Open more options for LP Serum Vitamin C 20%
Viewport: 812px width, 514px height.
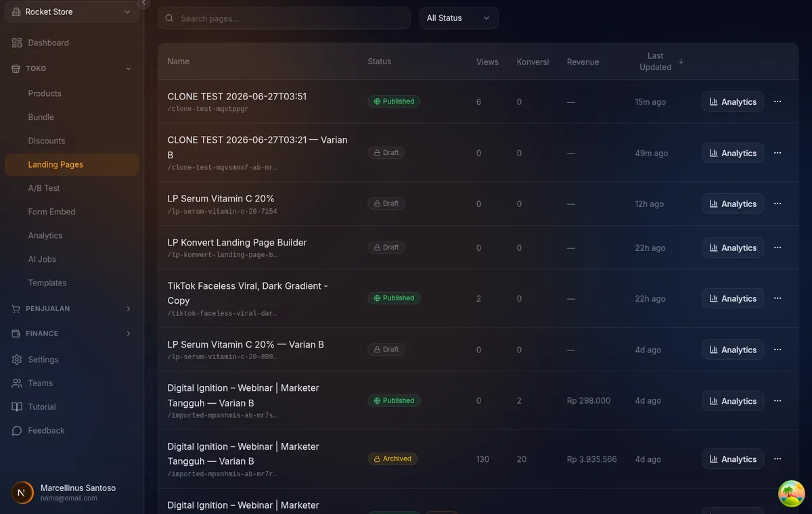point(777,204)
